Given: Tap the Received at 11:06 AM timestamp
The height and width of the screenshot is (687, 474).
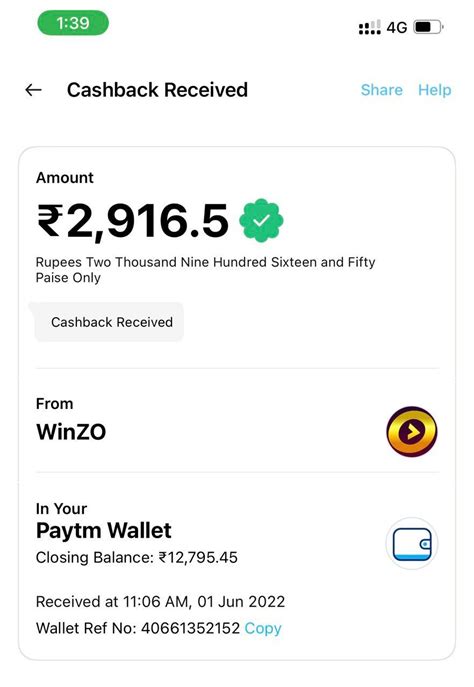Looking at the screenshot, I should pos(160,602).
